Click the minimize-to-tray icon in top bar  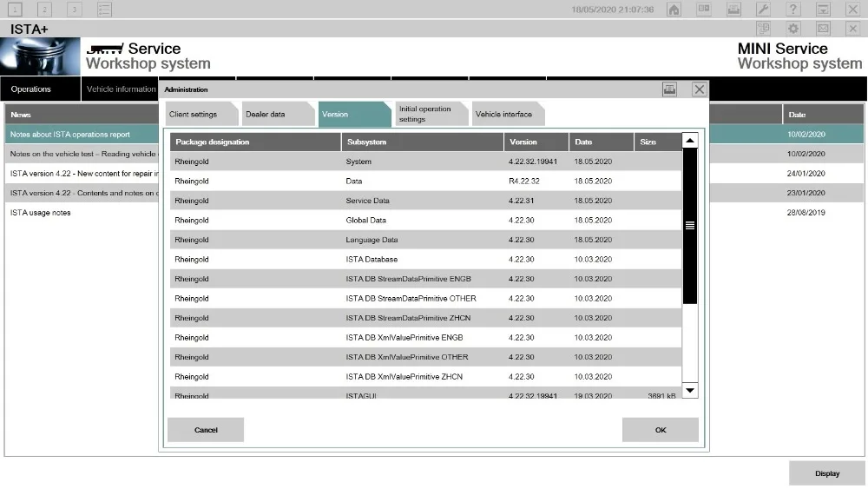click(823, 10)
